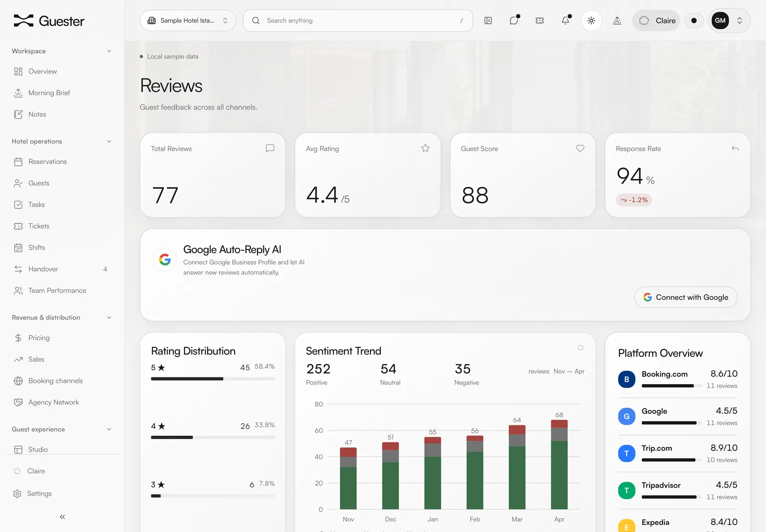
Task: Toggle the black dot status switch
Action: coord(694,21)
